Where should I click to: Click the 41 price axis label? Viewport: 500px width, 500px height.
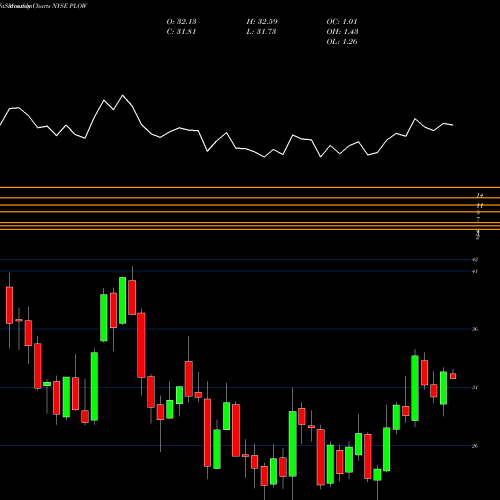(475, 271)
